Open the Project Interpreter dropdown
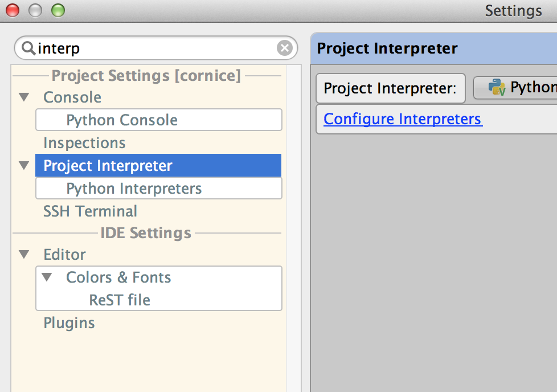This screenshot has width=557, height=392. (515, 88)
